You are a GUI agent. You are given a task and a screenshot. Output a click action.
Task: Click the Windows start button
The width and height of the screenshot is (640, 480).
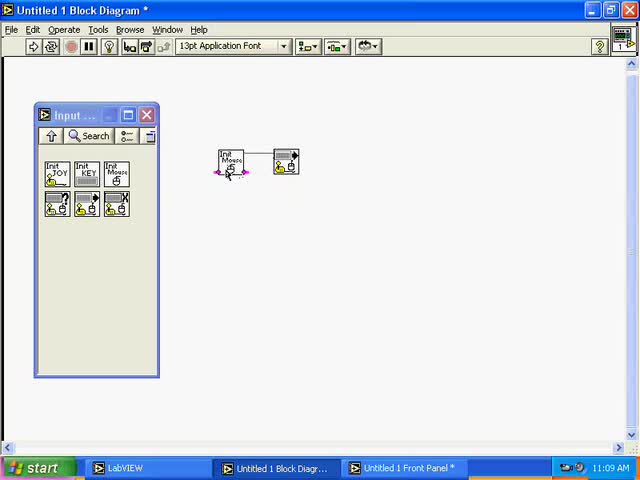(40, 468)
